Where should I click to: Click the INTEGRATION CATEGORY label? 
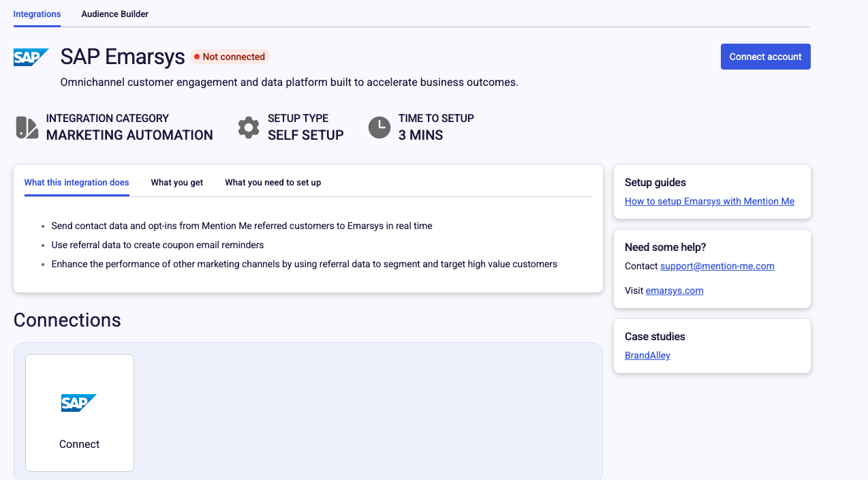click(x=108, y=118)
